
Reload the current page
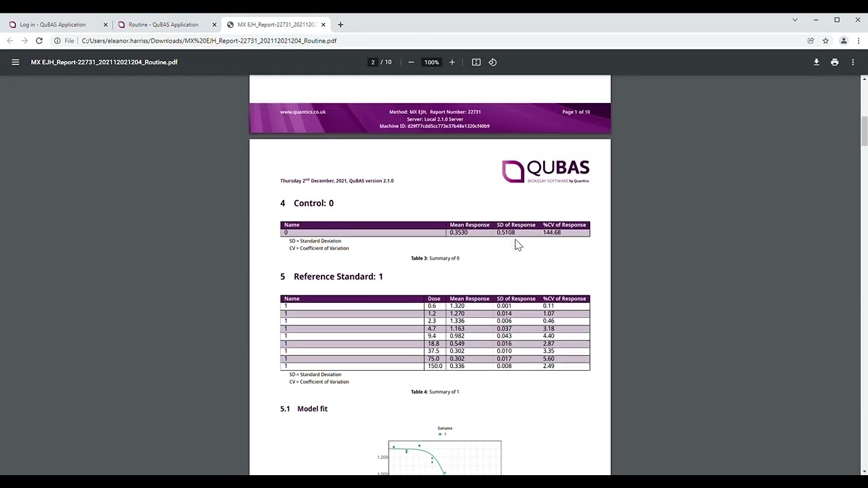[x=39, y=41]
